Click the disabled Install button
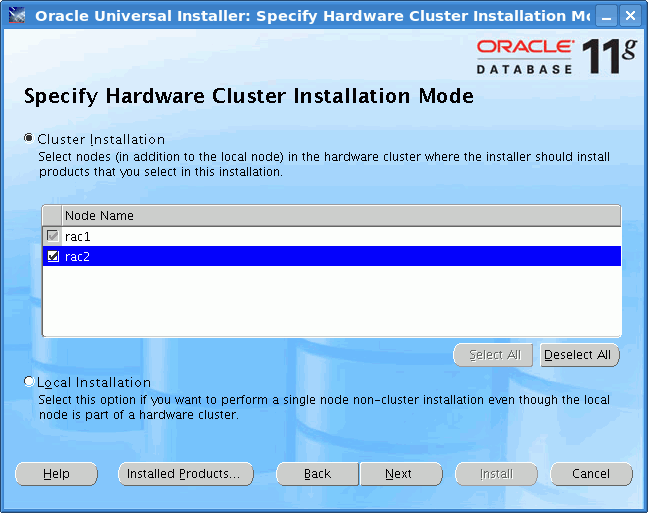The height and width of the screenshot is (513, 648). (496, 474)
